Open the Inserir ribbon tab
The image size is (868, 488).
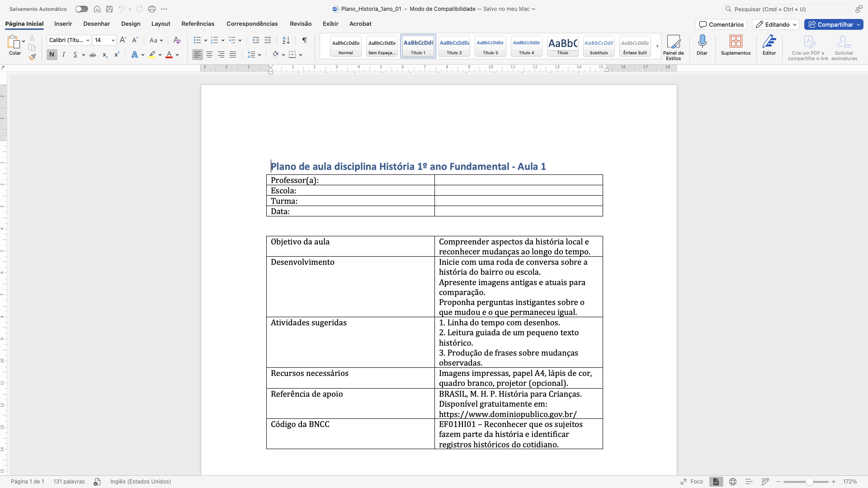point(63,24)
